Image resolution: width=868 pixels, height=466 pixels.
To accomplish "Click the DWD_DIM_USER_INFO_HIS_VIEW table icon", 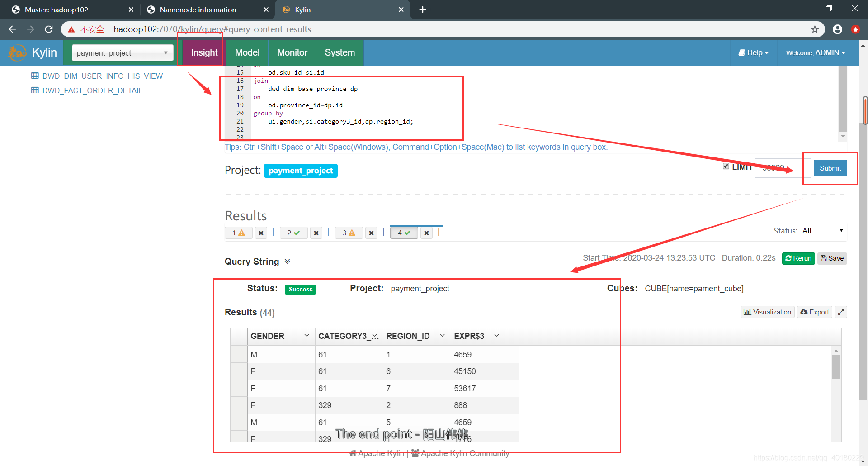I will [35, 76].
